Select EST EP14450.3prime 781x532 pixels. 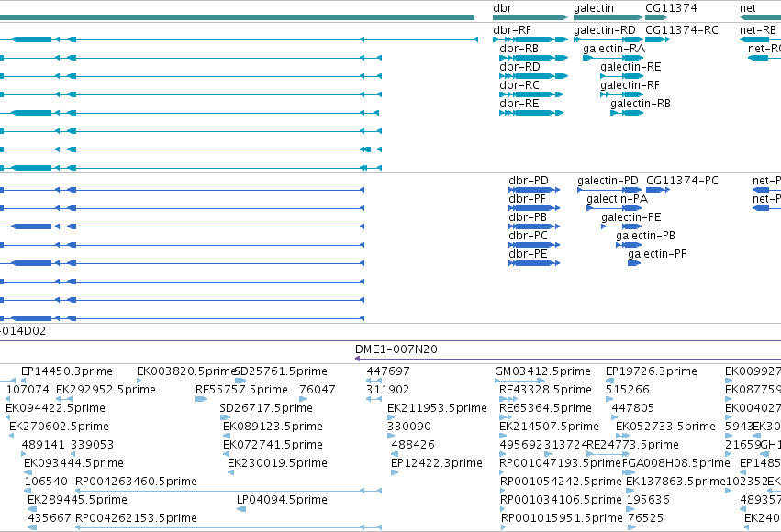(x=67, y=371)
